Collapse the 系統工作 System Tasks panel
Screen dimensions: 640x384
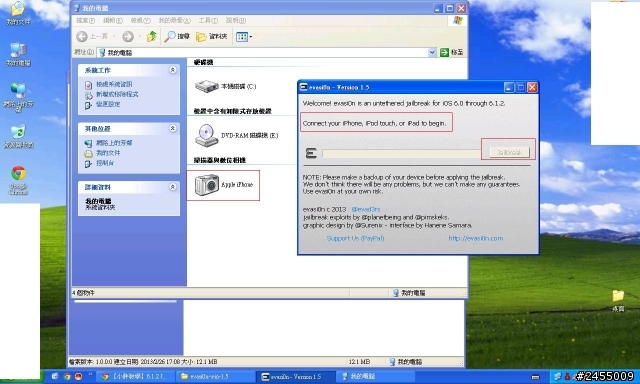[173, 70]
